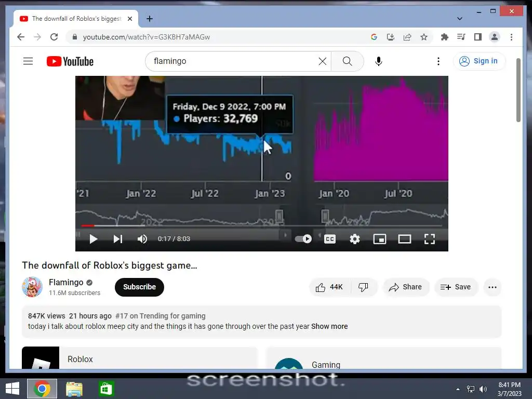Toggle closed captions CC
The width and height of the screenshot is (532, 399).
pyautogui.click(x=330, y=239)
